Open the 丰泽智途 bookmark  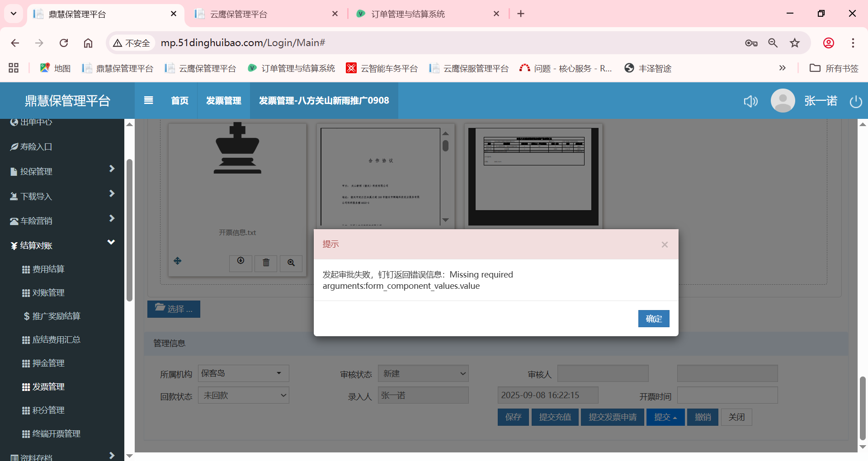tap(648, 68)
